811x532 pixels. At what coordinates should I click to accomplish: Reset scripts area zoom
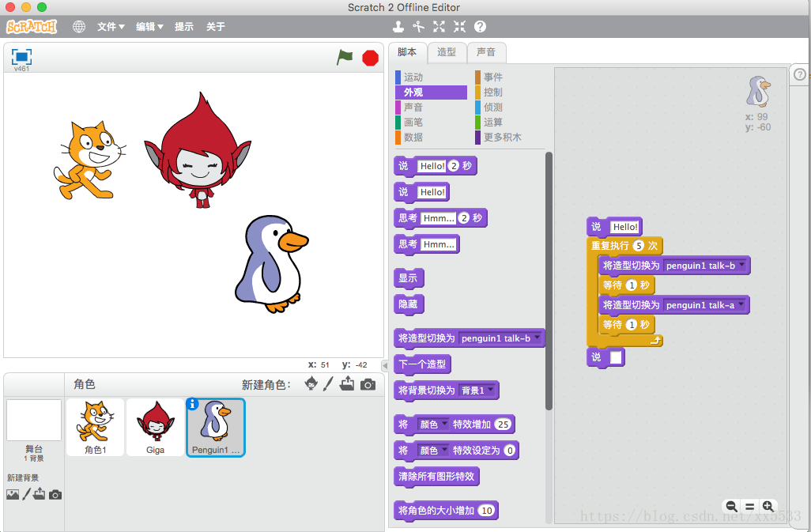click(749, 506)
